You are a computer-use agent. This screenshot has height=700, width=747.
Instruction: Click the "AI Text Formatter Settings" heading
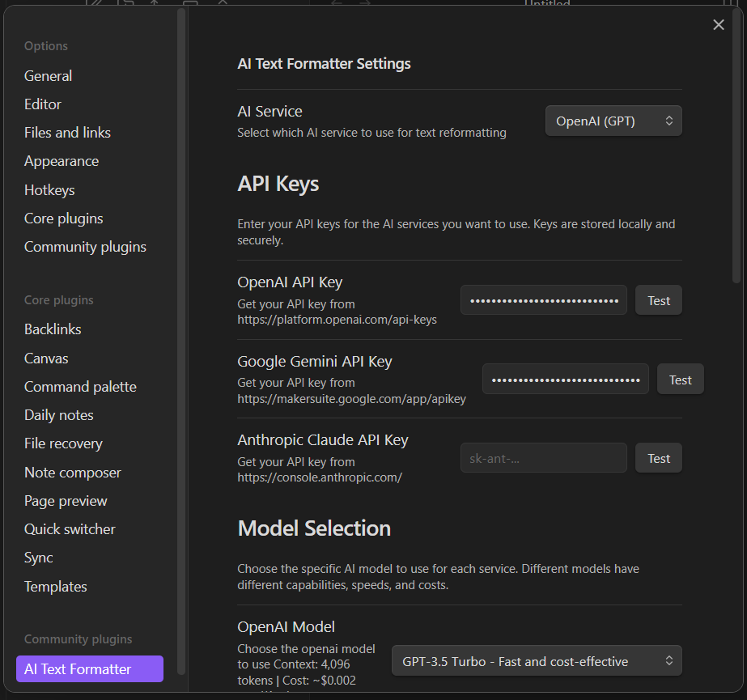pos(324,64)
